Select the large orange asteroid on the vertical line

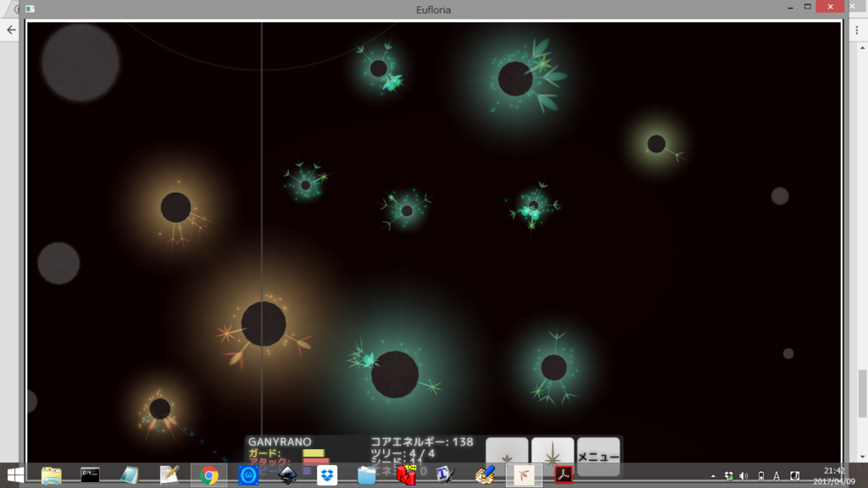tap(264, 324)
